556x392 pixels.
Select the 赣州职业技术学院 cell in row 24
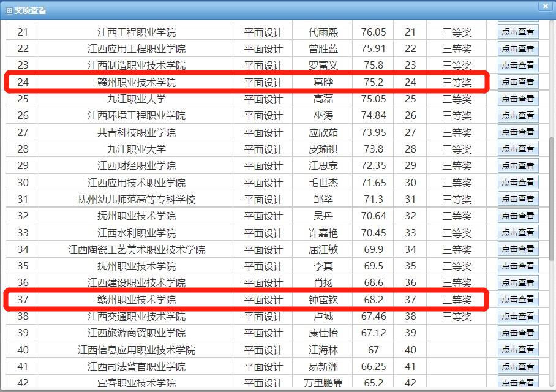tap(136, 82)
